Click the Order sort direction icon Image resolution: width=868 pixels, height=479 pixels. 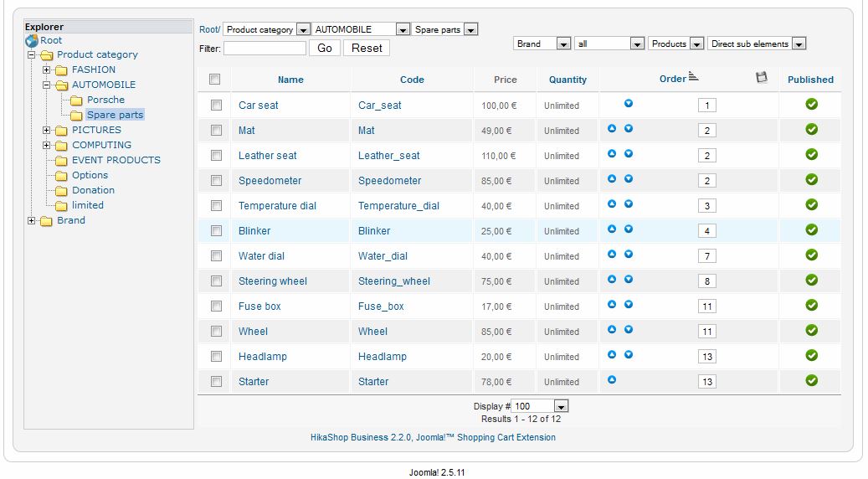(x=693, y=76)
